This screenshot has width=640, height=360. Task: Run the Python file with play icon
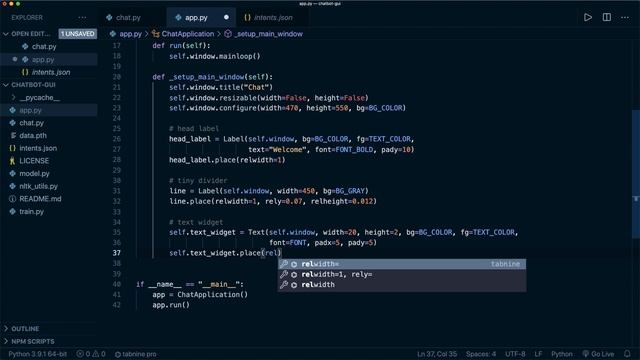(x=588, y=18)
